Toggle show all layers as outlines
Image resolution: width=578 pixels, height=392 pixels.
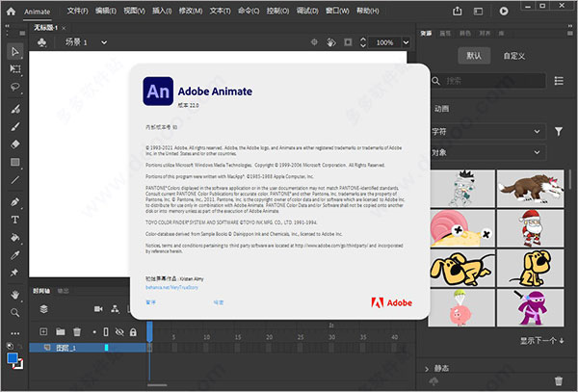[106, 332]
